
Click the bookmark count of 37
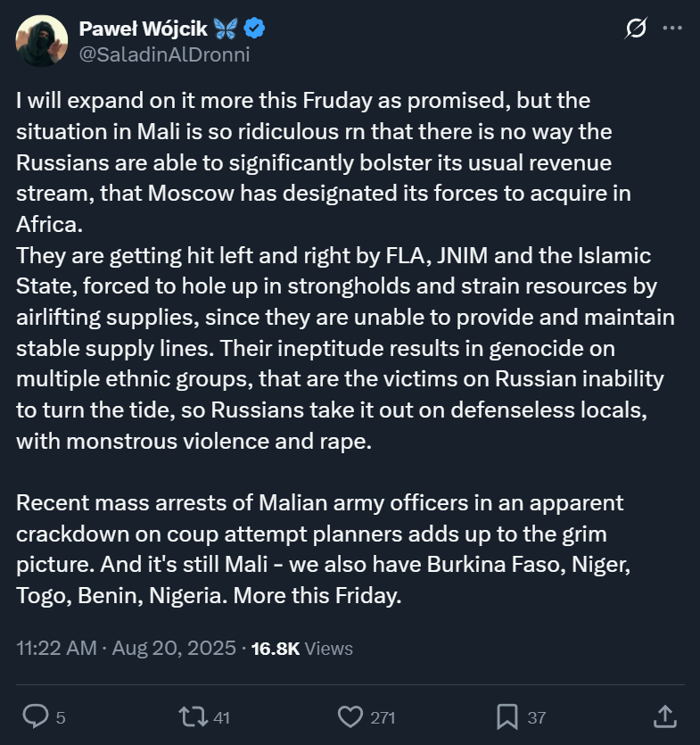click(x=537, y=717)
